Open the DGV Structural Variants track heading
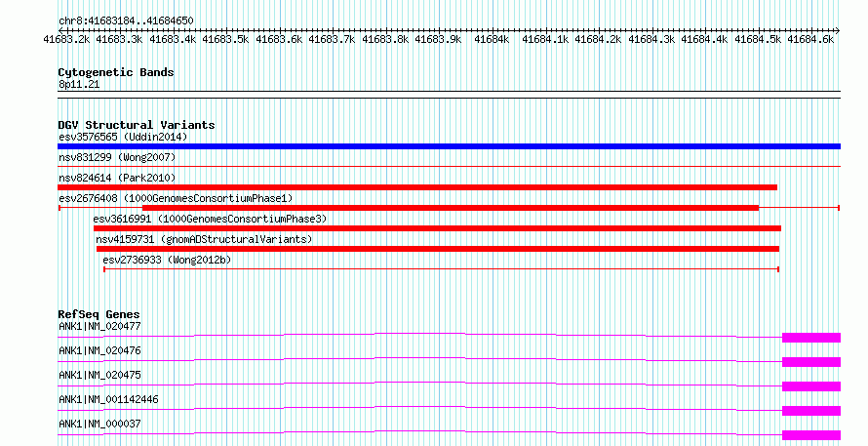This screenshot has height=446, width=868. click(137, 125)
